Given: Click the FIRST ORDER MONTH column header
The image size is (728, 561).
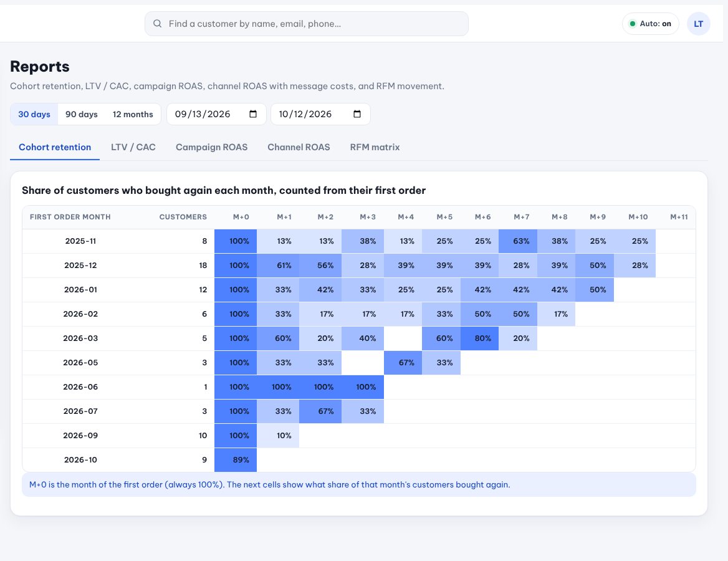Looking at the screenshot, I should pos(70,217).
